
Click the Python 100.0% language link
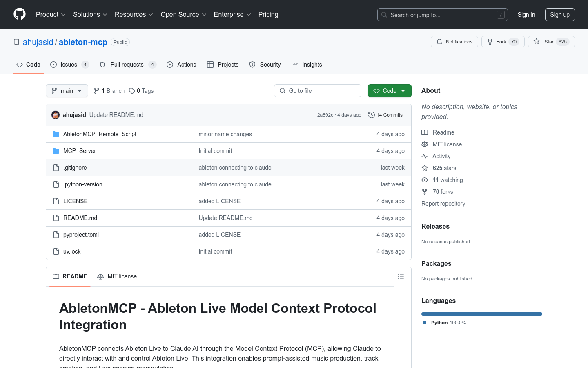coord(444,323)
